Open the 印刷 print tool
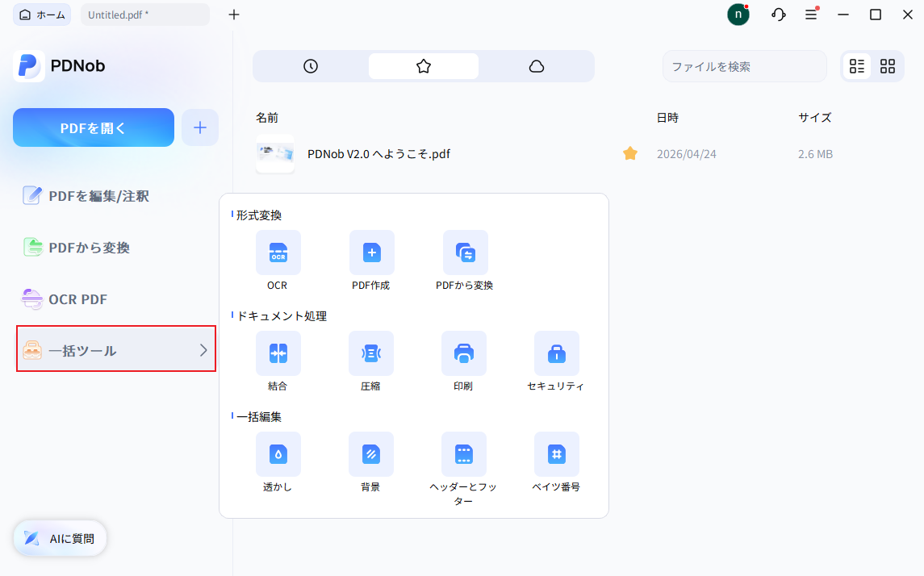Viewport: 924px width, 576px height. click(x=464, y=353)
